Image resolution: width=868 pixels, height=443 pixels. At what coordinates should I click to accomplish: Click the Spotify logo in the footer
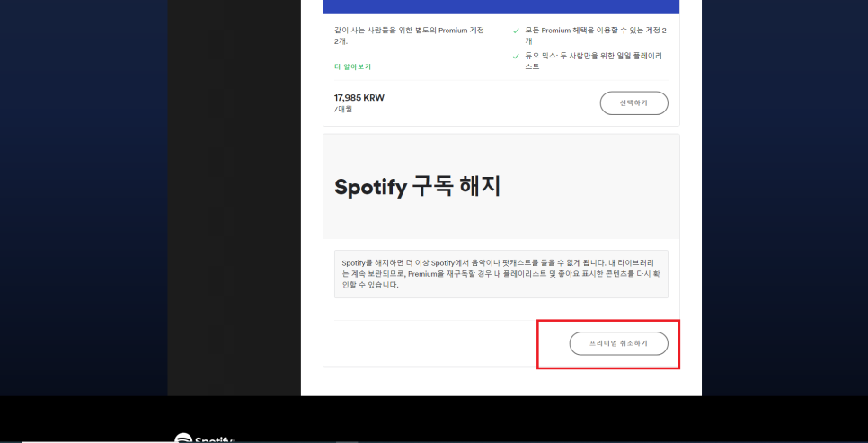pyautogui.click(x=204, y=438)
